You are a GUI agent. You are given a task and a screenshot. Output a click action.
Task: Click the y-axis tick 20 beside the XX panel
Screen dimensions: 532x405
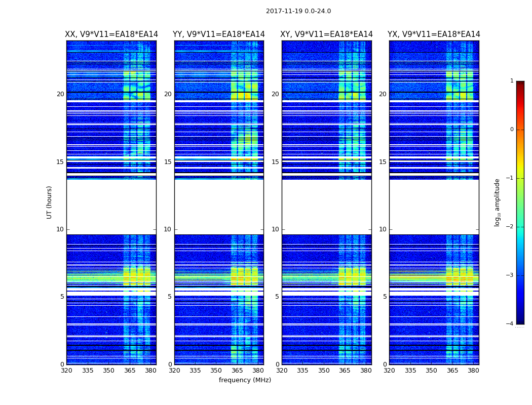(x=60, y=94)
